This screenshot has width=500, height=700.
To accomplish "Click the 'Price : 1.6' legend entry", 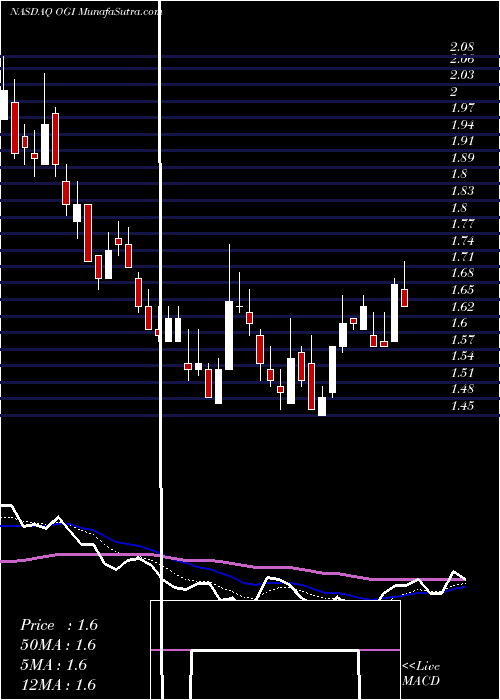I will (x=59, y=625).
